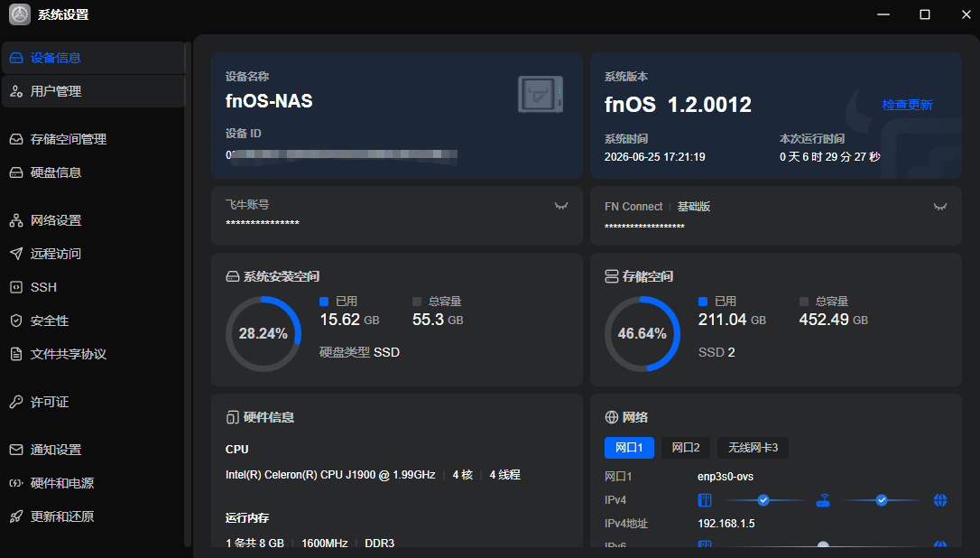This screenshot has width=980, height=558.
Task: Click the 网络 globe icon
Action: 611,417
